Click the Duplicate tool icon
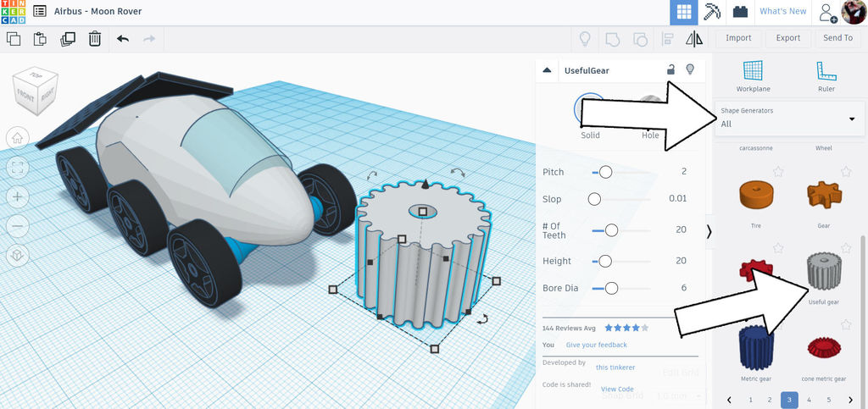 coord(68,39)
